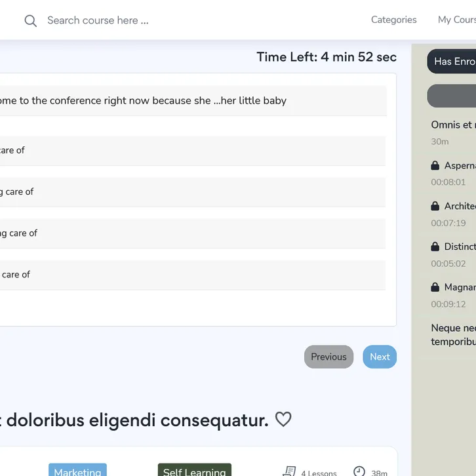476x476 pixels.
Task: Open the Categories menu
Action: (393, 20)
